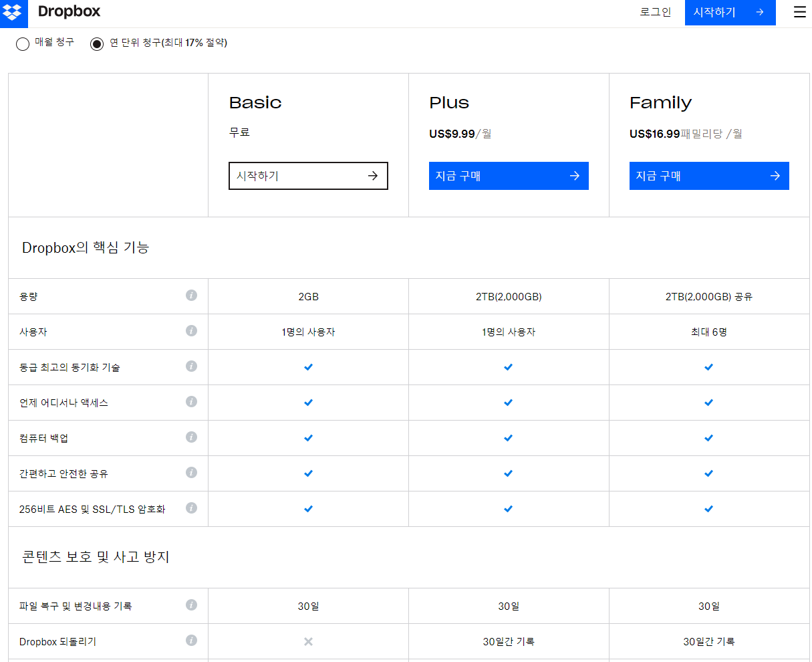Image resolution: width=812 pixels, height=662 pixels.
Task: Click the Basic plan heading
Action: (255, 103)
